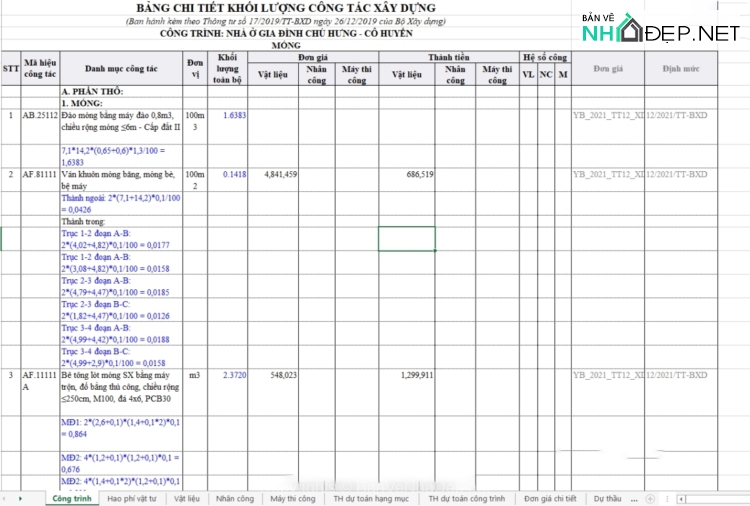
Task: Click the sheet navigation arrow at bottom-left
Action: coord(20,498)
